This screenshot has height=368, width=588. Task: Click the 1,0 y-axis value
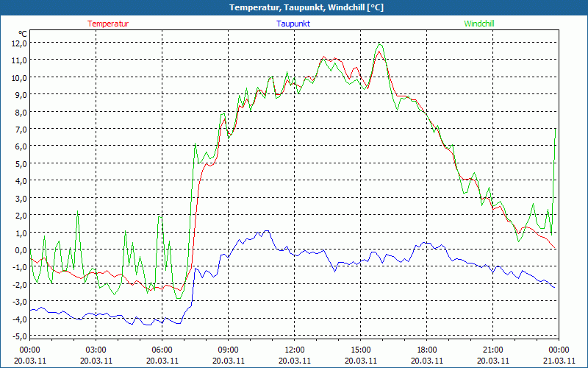[x=21, y=233]
